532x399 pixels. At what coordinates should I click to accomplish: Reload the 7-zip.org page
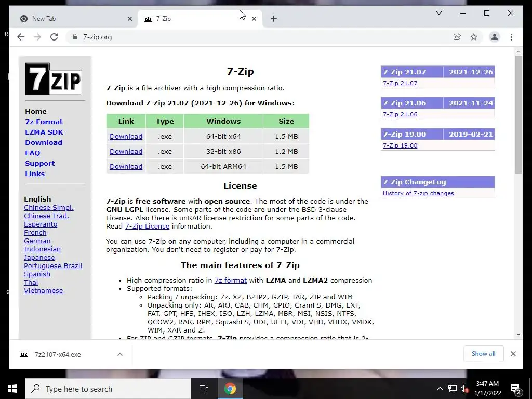[54, 37]
